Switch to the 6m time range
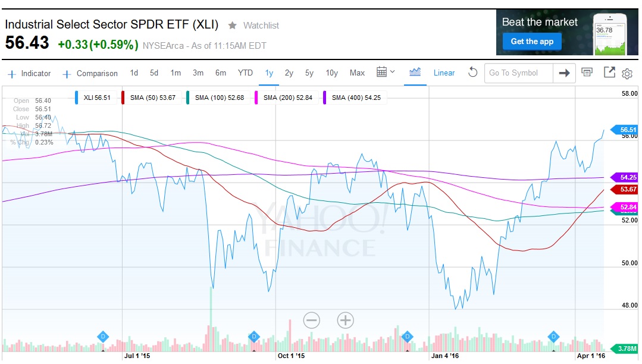 click(x=220, y=73)
